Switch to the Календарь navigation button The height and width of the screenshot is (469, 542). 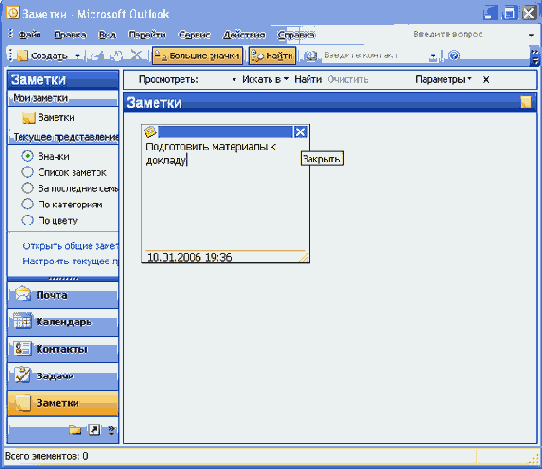pyautogui.click(x=63, y=322)
